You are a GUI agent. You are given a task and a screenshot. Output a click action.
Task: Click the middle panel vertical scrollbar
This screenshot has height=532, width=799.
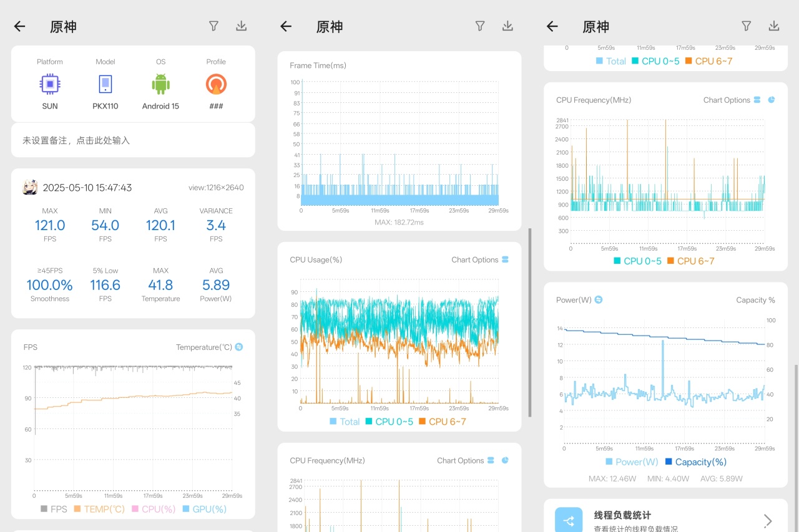(x=530, y=322)
